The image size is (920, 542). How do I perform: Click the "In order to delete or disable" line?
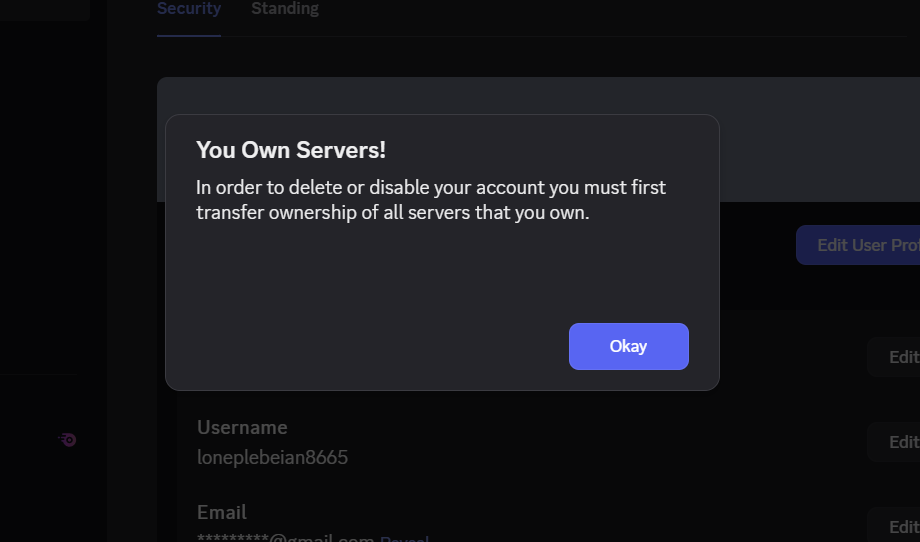430,188
